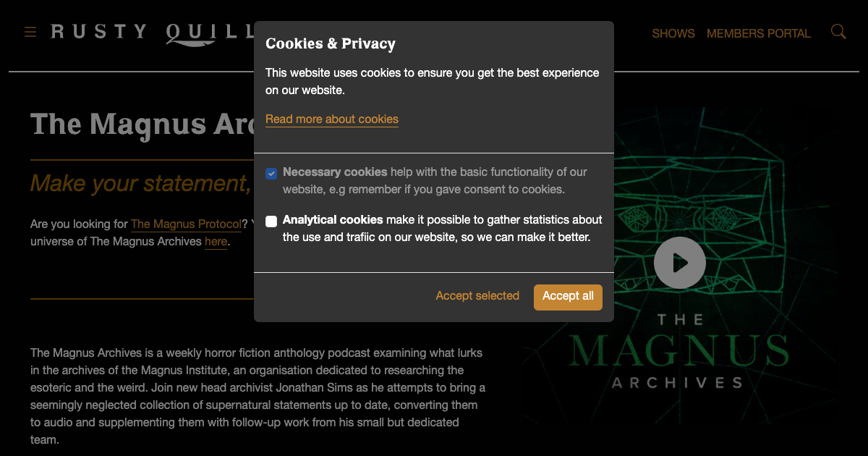The image size is (868, 456).
Task: Open the hamburger navigation menu
Action: 29,32
